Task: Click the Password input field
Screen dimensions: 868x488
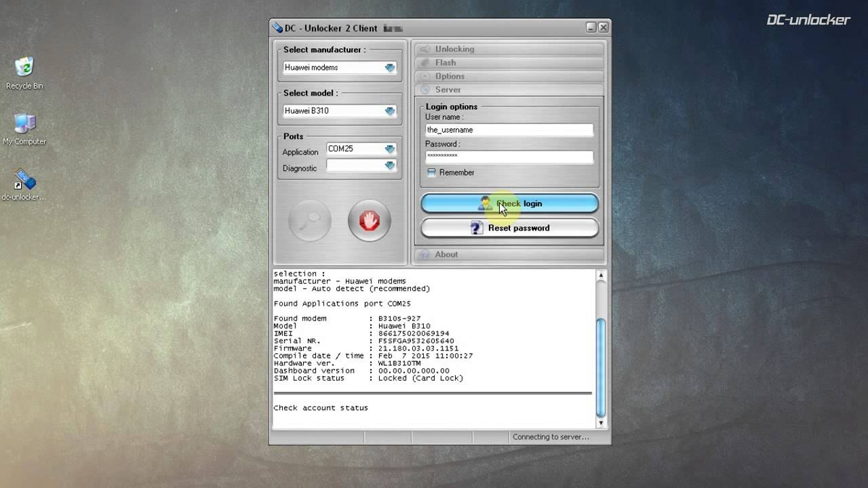Action: coord(509,157)
